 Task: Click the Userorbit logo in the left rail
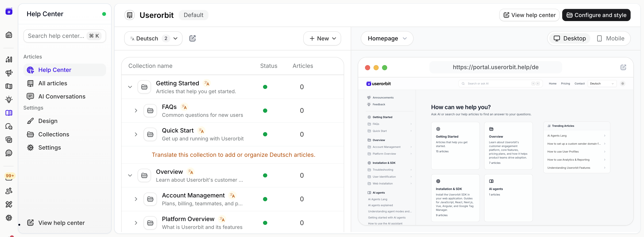click(x=9, y=11)
